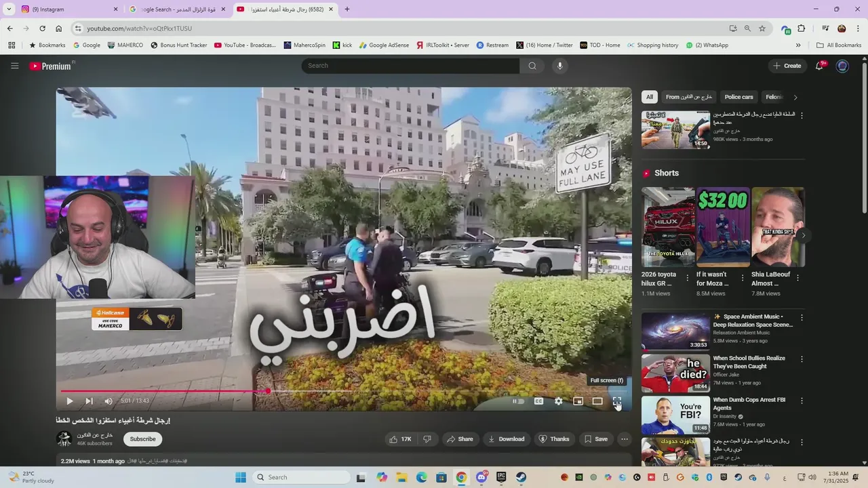Open All Bookmarks folder
The width and height of the screenshot is (868, 488).
[839, 45]
